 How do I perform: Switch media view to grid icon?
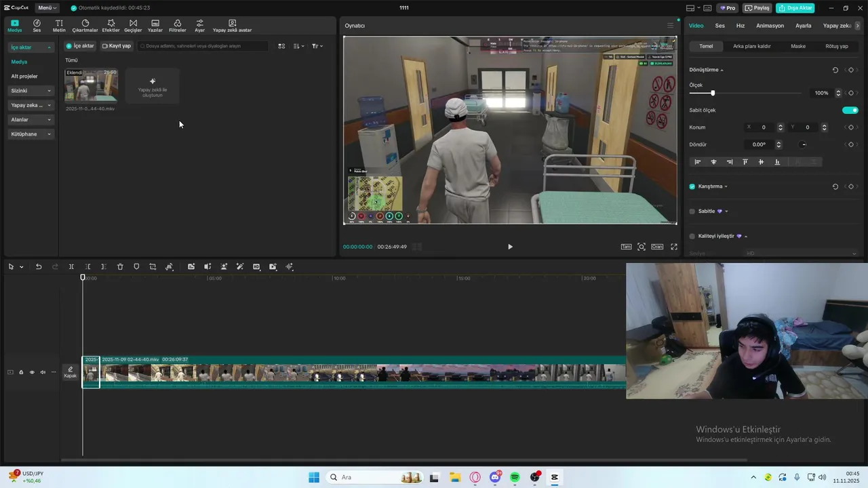tap(282, 46)
